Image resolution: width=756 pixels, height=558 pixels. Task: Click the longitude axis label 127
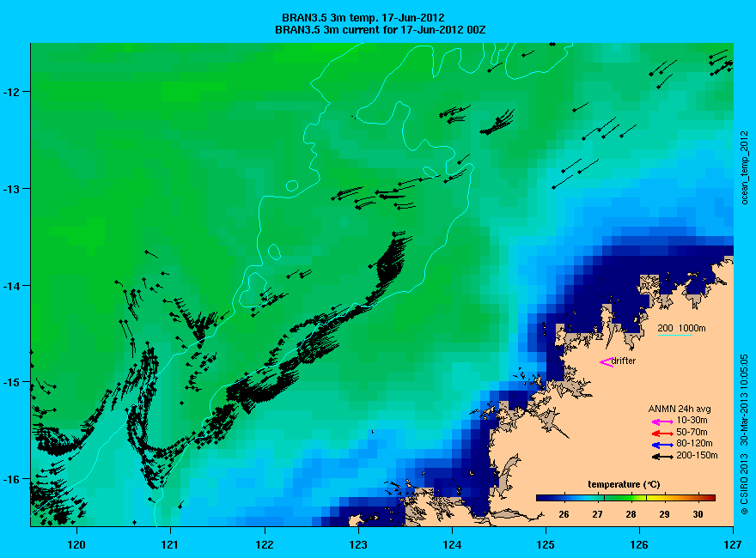[733, 545]
